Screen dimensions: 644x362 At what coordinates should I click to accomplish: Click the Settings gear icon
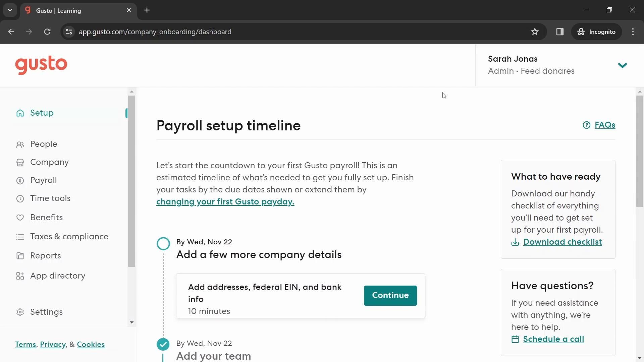20,312
